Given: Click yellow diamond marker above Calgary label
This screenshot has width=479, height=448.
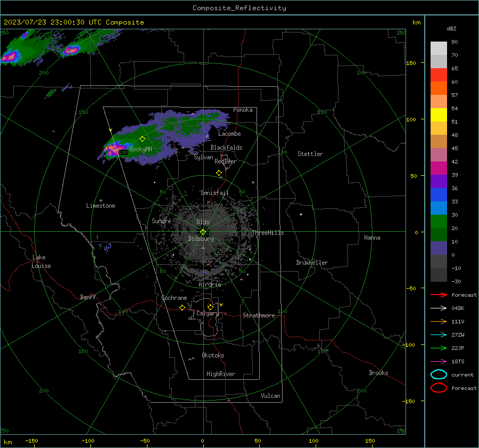Looking at the screenshot, I should pos(210,307).
